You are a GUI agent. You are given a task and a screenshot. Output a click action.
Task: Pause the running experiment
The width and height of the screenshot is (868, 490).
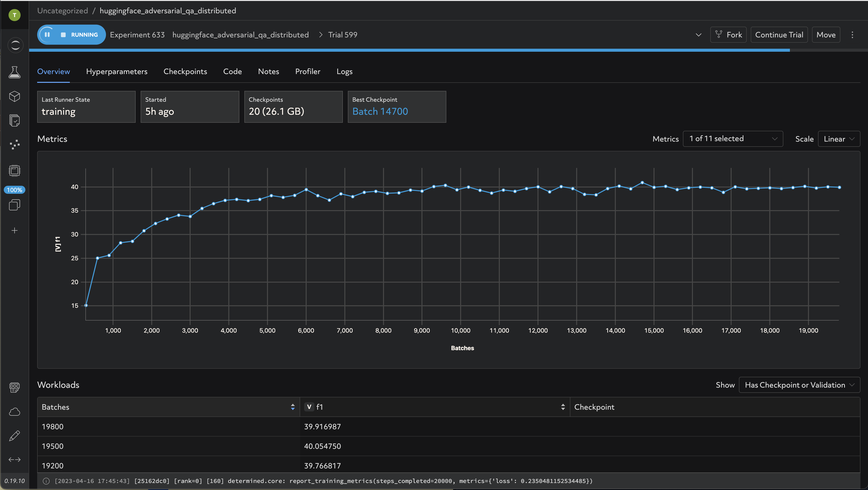47,35
